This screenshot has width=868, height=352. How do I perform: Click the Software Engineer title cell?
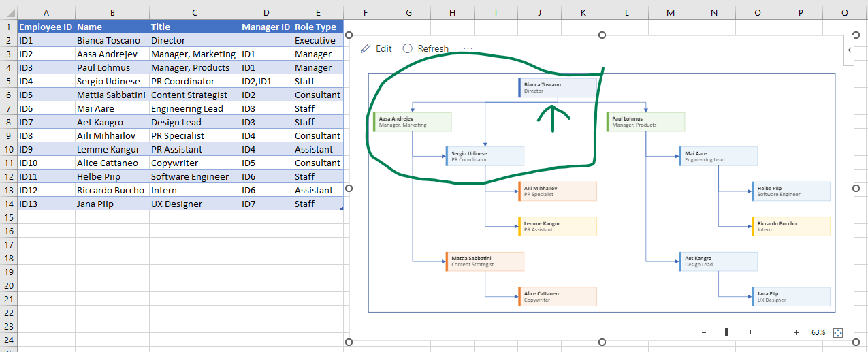(x=194, y=176)
